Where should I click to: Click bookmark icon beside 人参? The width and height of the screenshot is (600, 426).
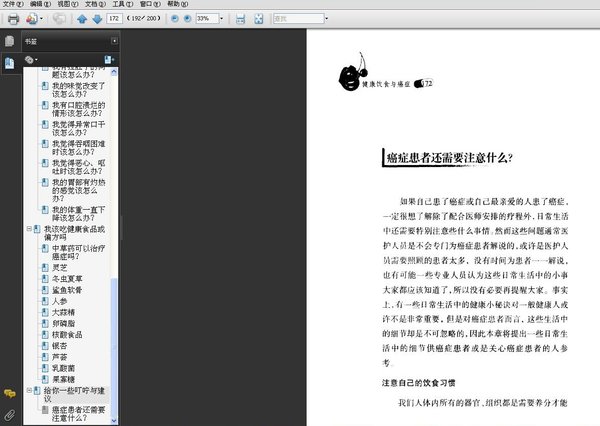click(x=45, y=301)
